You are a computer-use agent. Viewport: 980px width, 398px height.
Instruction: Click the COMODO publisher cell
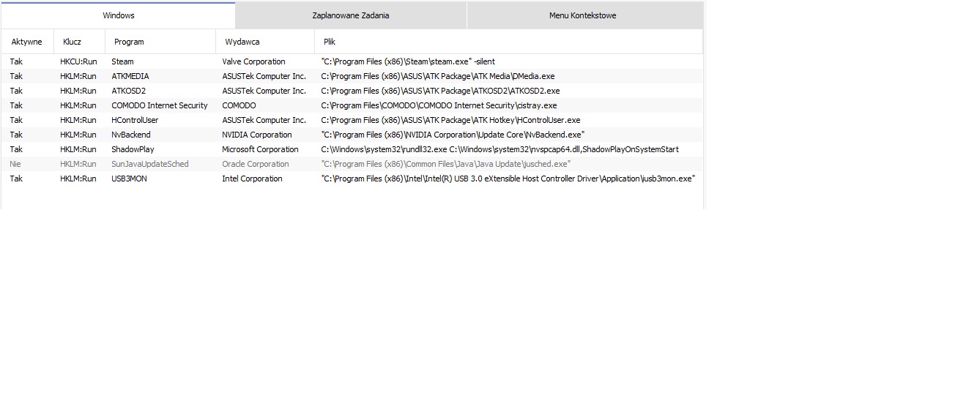tap(240, 105)
